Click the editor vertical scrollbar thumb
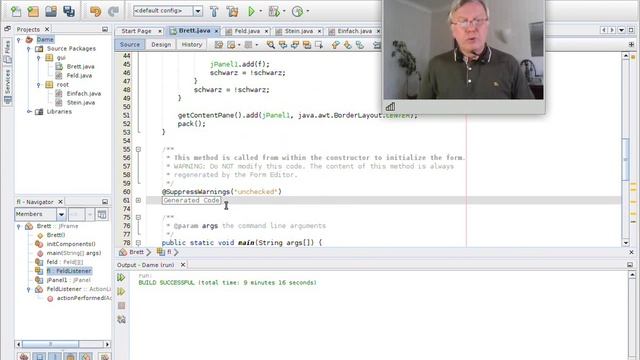Image resolution: width=640 pixels, height=360 pixels. [x=626, y=159]
